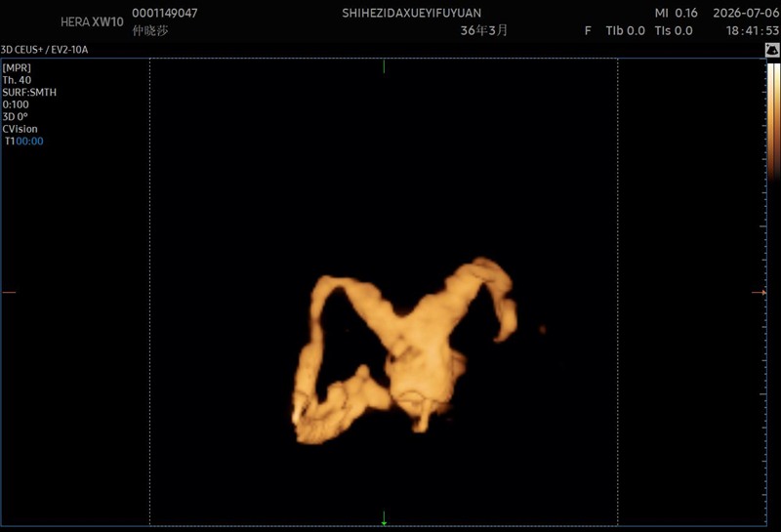This screenshot has width=781, height=532.
Task: Click the SHIHEZIDAXUEYIFUYUAN hospital name
Action: (411, 13)
